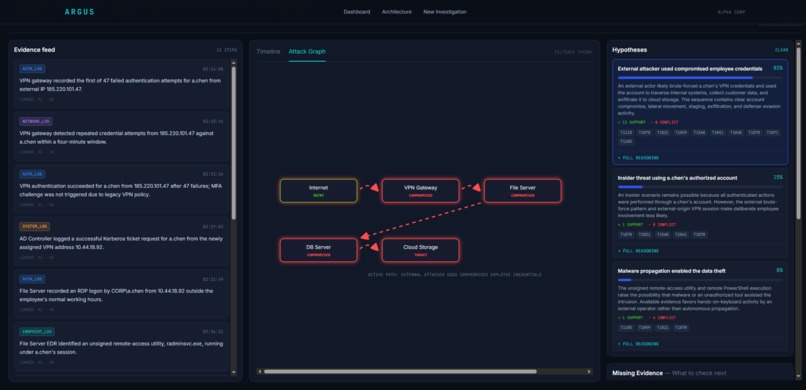806x390 pixels.
Task: Open the Kerberos ticket request evidence
Action: coord(121,242)
